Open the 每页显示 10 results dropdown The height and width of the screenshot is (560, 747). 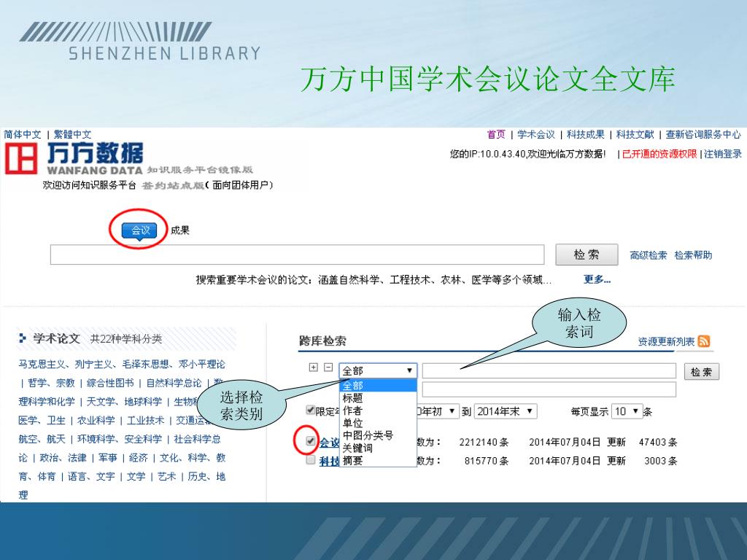[x=627, y=411]
